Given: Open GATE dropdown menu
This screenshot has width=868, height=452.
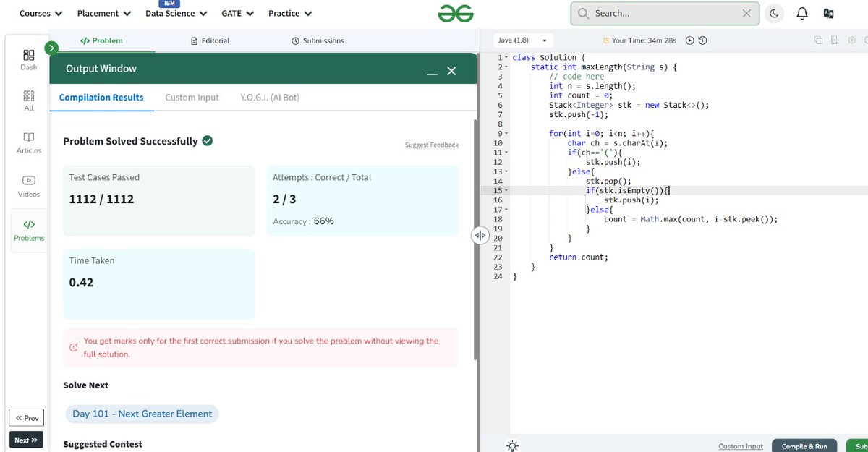Looking at the screenshot, I should click(x=238, y=13).
